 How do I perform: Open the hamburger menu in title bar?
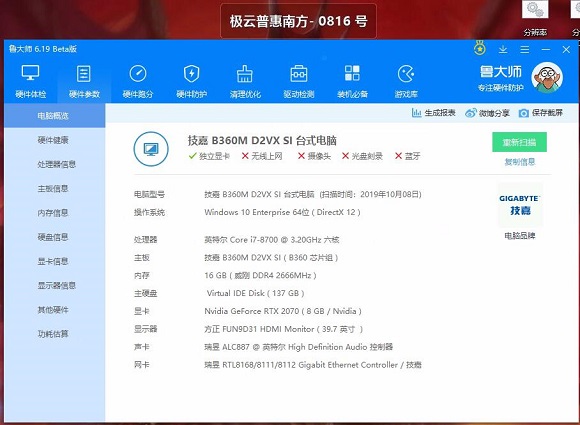525,49
